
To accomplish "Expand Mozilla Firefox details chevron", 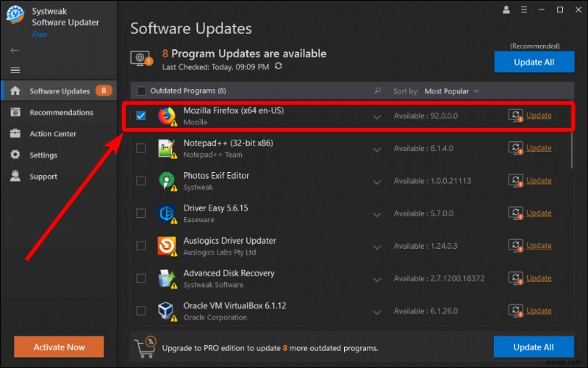I will (x=377, y=117).
